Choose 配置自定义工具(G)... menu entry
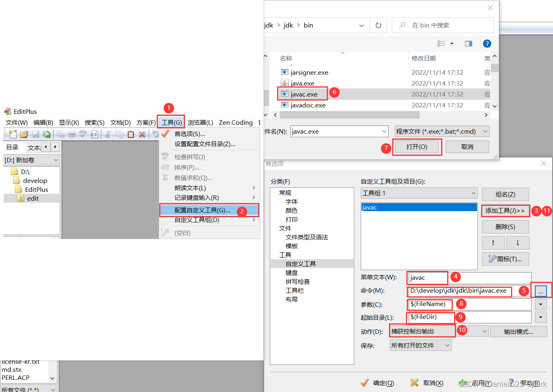The image size is (553, 392). click(209, 210)
